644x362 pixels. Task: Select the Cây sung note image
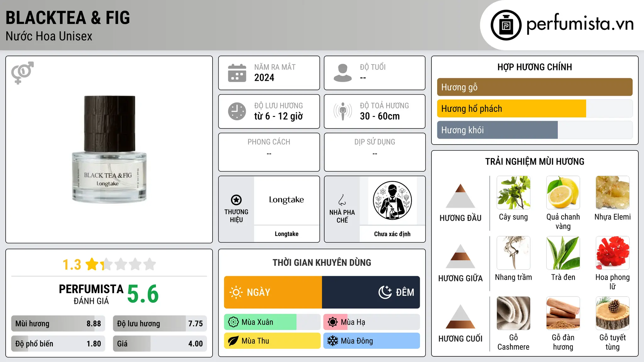tap(514, 193)
